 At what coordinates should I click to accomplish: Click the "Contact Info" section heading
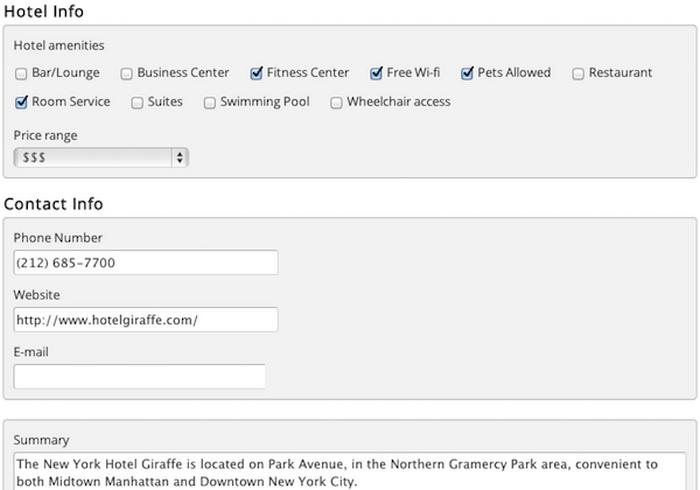point(53,204)
